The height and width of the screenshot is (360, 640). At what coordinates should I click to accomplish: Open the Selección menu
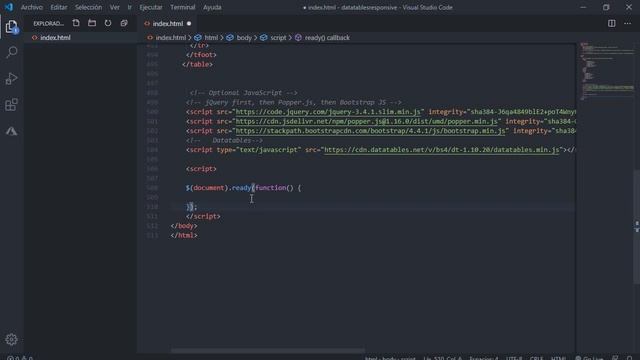click(89, 7)
